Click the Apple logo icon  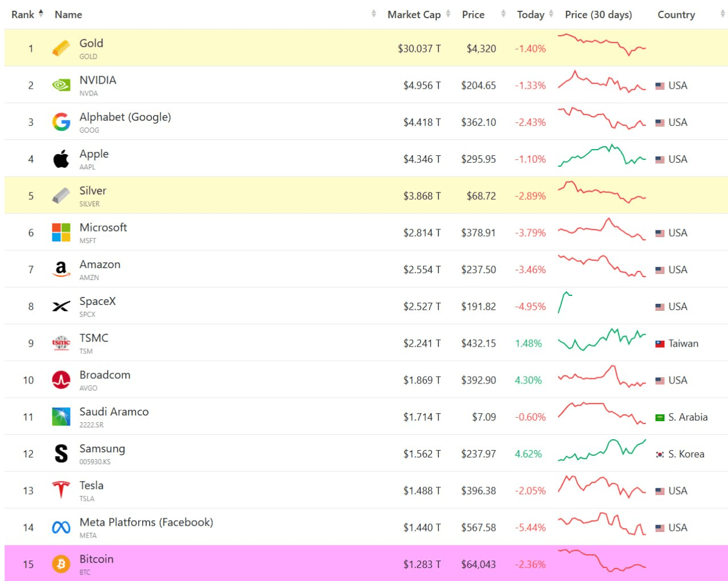click(x=61, y=159)
